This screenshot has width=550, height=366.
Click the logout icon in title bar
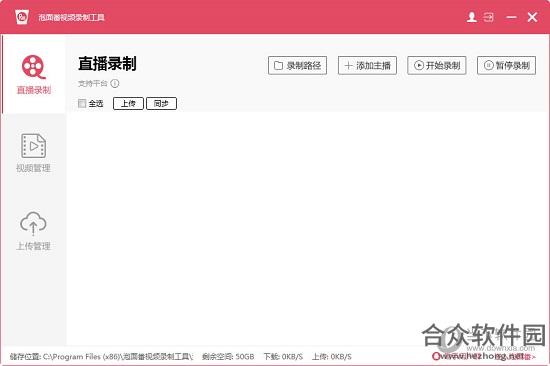[x=489, y=17]
